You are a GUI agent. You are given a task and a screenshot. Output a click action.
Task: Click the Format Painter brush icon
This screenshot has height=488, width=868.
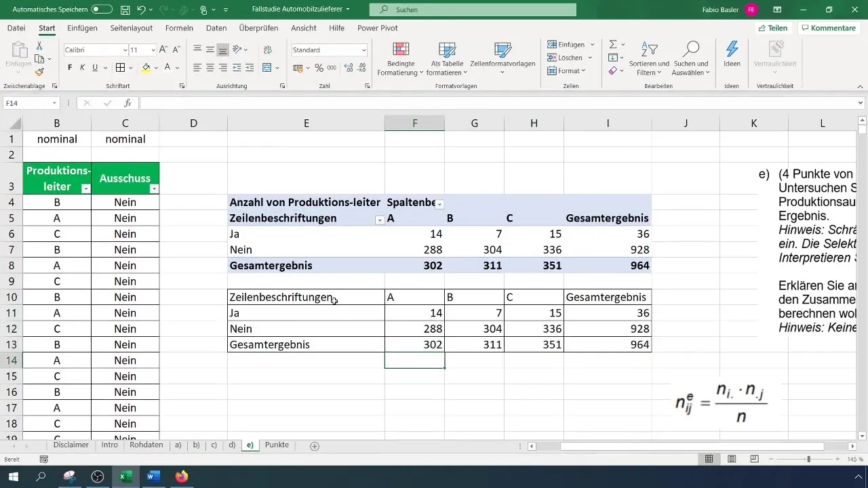click(39, 72)
